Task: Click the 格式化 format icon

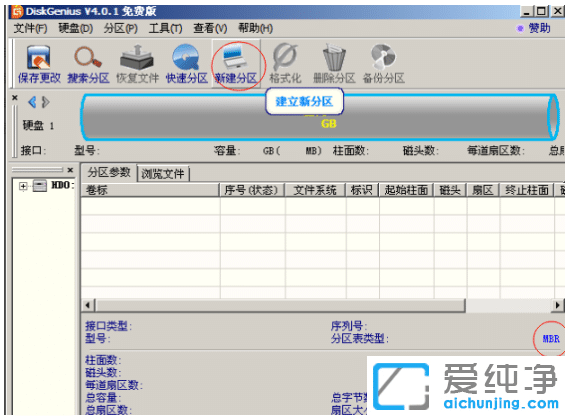Action: pos(285,64)
